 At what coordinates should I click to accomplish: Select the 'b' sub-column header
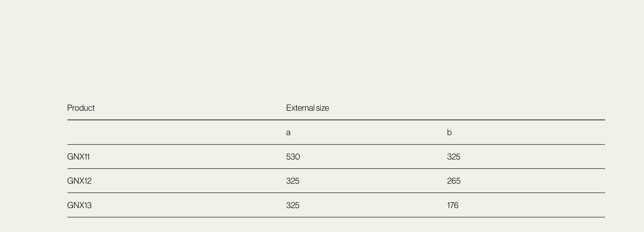click(449, 133)
